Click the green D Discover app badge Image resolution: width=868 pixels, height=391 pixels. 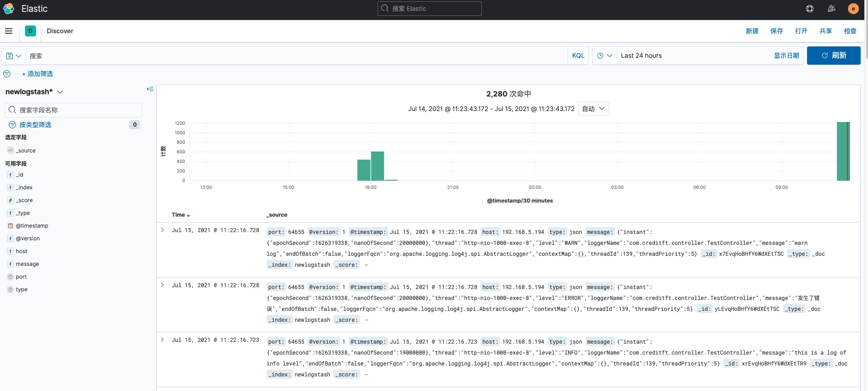[30, 31]
